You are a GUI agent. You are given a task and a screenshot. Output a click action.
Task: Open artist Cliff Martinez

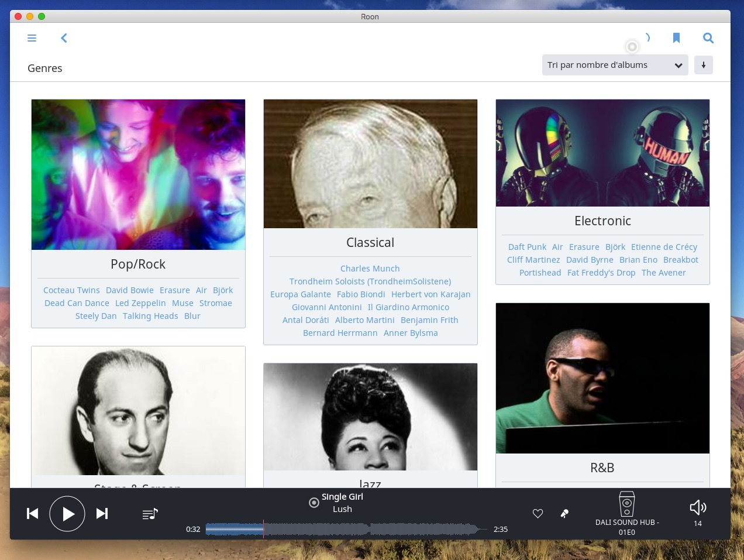click(533, 260)
